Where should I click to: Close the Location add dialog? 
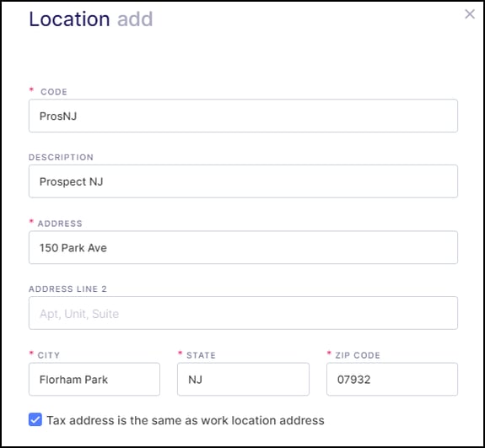point(470,14)
